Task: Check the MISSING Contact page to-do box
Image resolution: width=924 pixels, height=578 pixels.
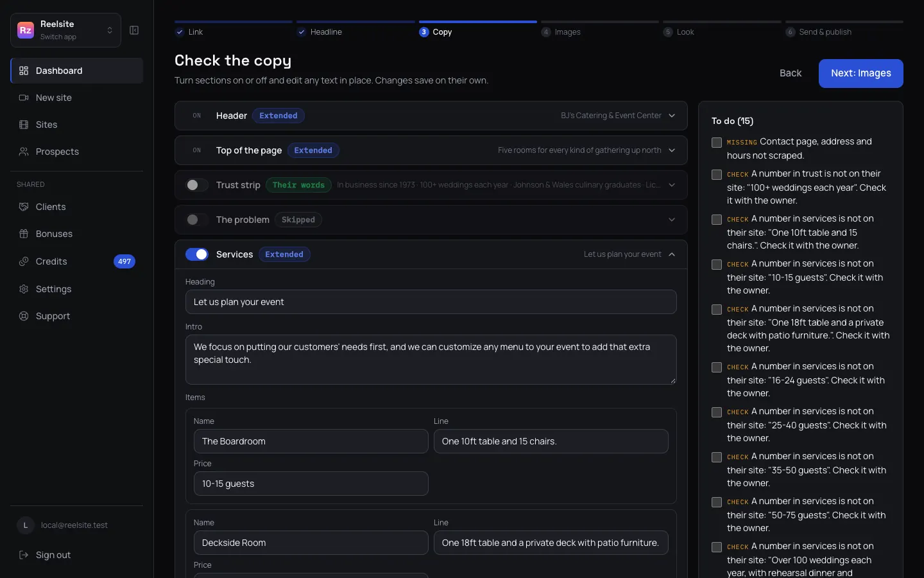Action: click(x=717, y=143)
